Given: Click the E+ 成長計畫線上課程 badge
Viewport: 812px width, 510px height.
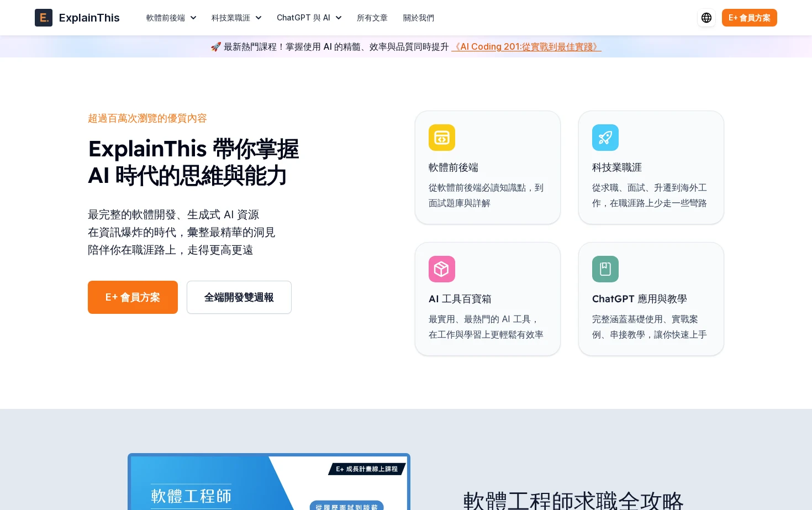Looking at the screenshot, I should point(367,469).
